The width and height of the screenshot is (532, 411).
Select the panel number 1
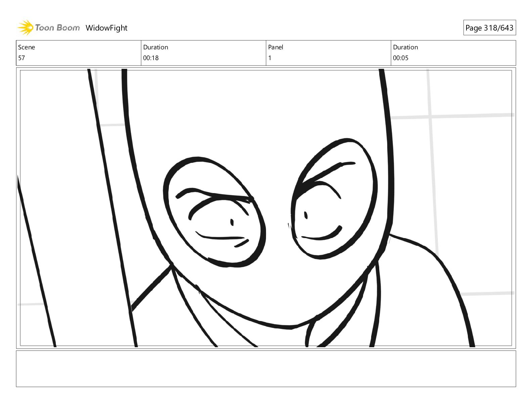270,58
